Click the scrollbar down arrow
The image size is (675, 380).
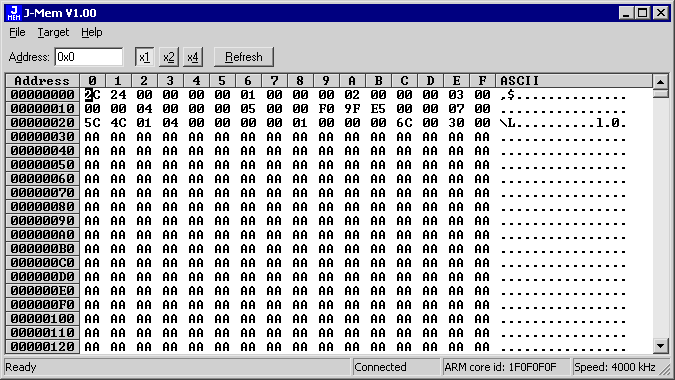pos(661,345)
